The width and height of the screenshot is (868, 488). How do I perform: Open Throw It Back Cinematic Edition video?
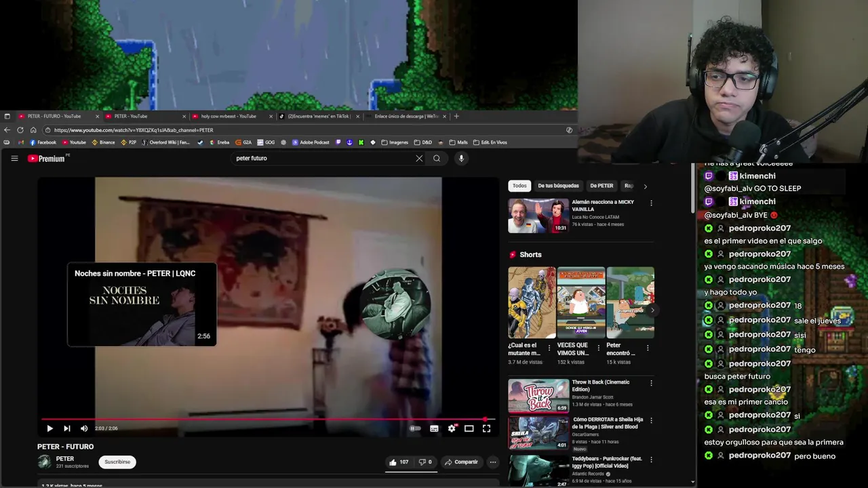tap(538, 396)
